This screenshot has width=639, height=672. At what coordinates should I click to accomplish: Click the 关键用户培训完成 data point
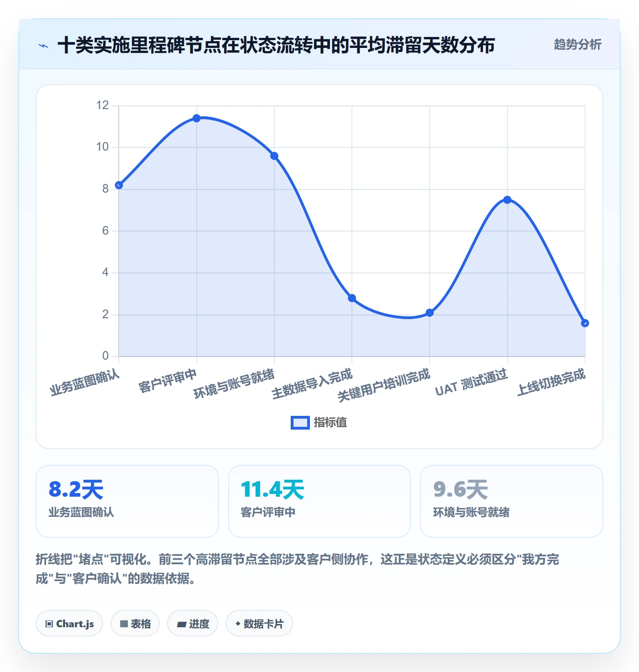429,313
